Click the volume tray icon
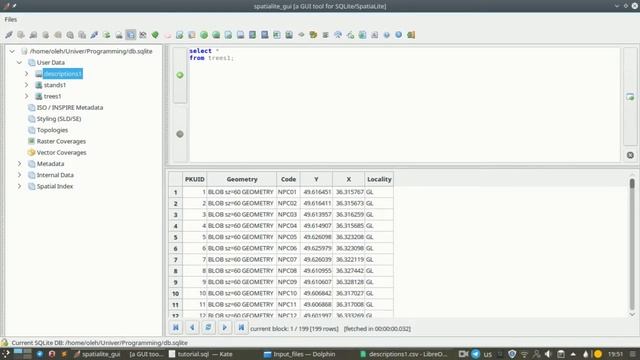This screenshot has width=640, height=360. [548, 354]
